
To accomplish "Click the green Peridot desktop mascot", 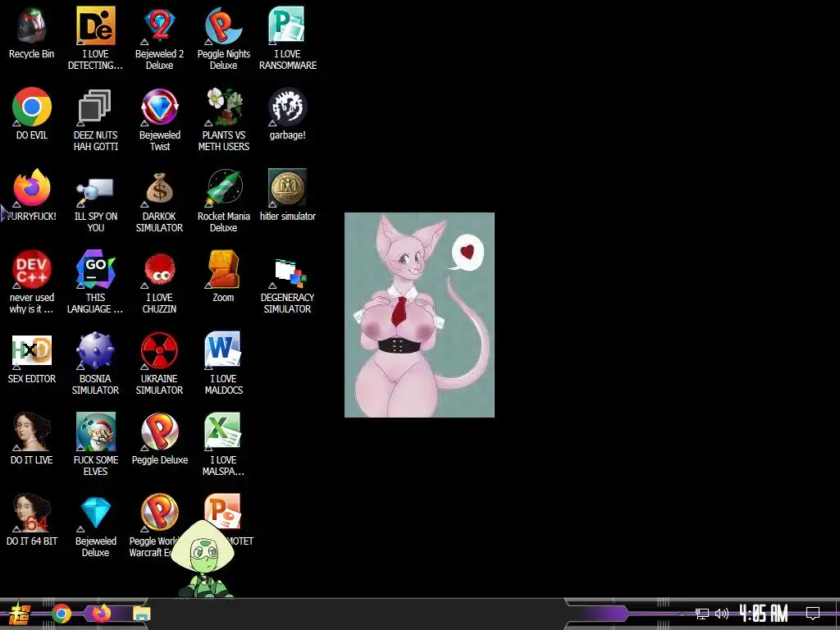I will point(204,558).
